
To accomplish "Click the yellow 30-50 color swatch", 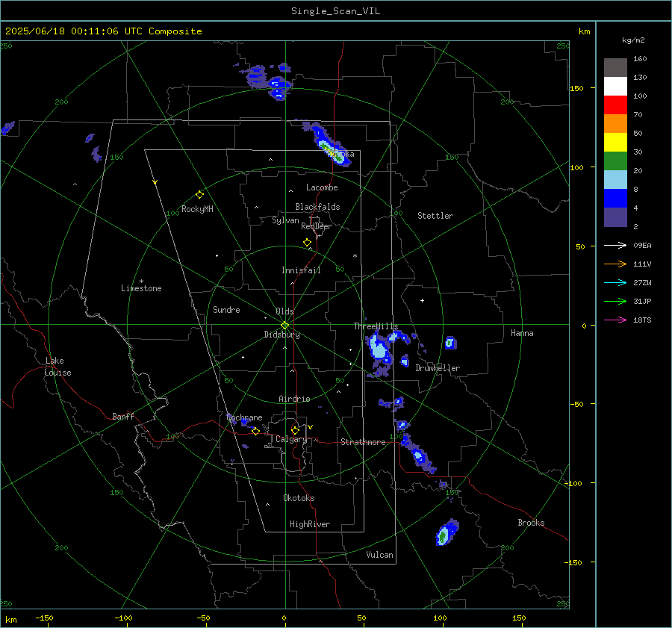I will point(615,143).
